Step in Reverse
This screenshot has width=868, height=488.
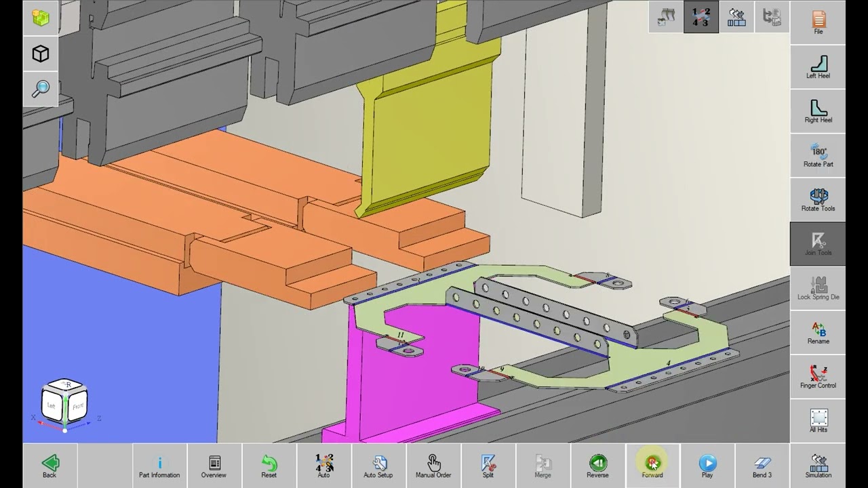[x=597, y=466]
